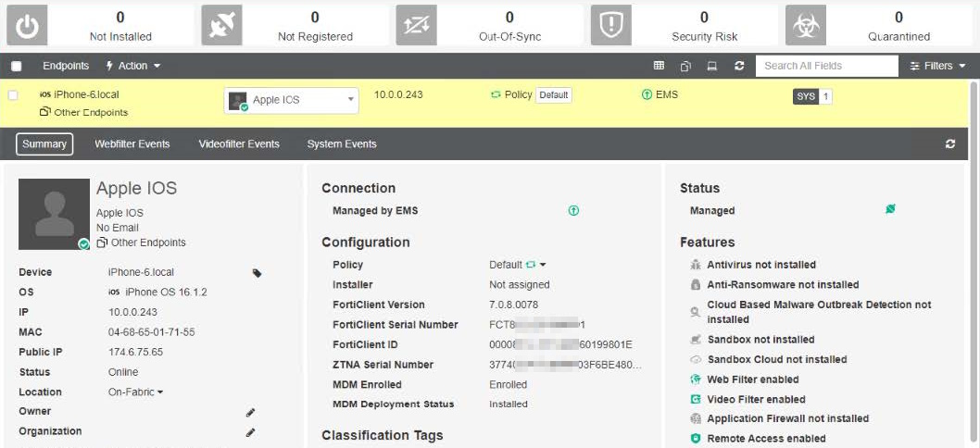Click the SYS 1 badge
This screenshot has height=448, width=980.
click(x=812, y=96)
